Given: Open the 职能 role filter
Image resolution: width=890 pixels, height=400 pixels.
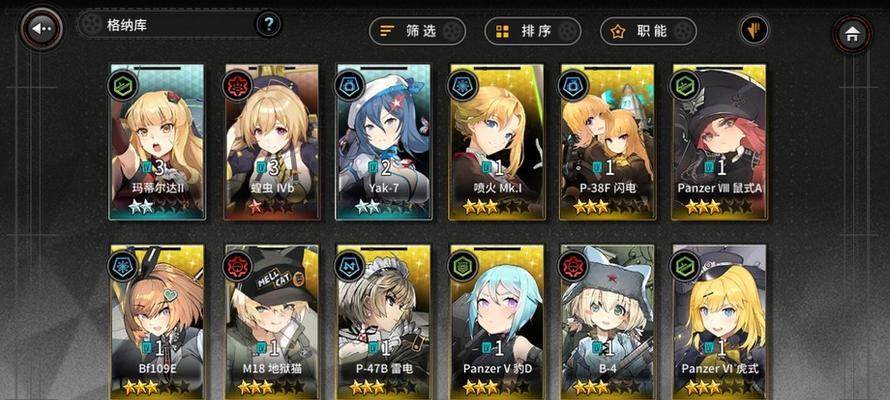Looking at the screenshot, I should click(x=648, y=31).
